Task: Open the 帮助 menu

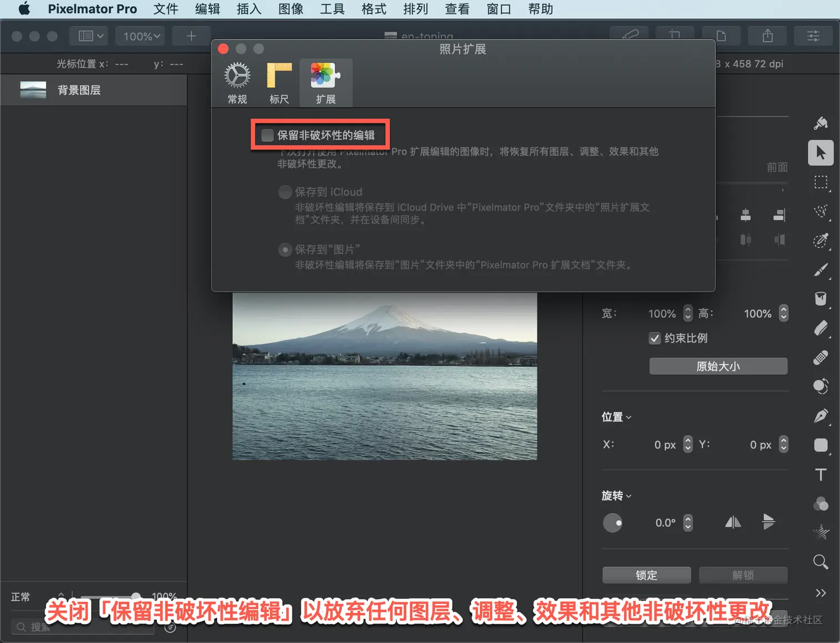Action: (541, 9)
